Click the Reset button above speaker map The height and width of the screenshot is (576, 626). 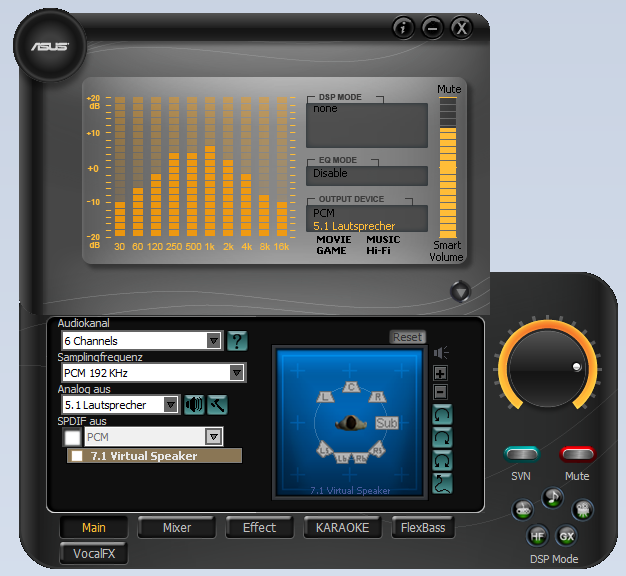point(408,337)
